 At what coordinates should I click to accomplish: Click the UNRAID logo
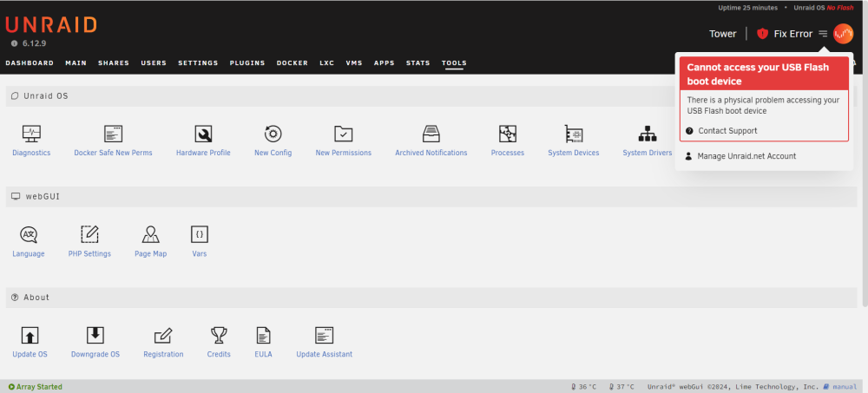[x=51, y=25]
